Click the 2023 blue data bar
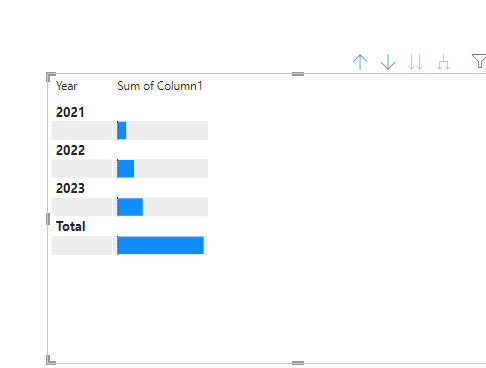The height and width of the screenshot is (368, 486). [130, 207]
